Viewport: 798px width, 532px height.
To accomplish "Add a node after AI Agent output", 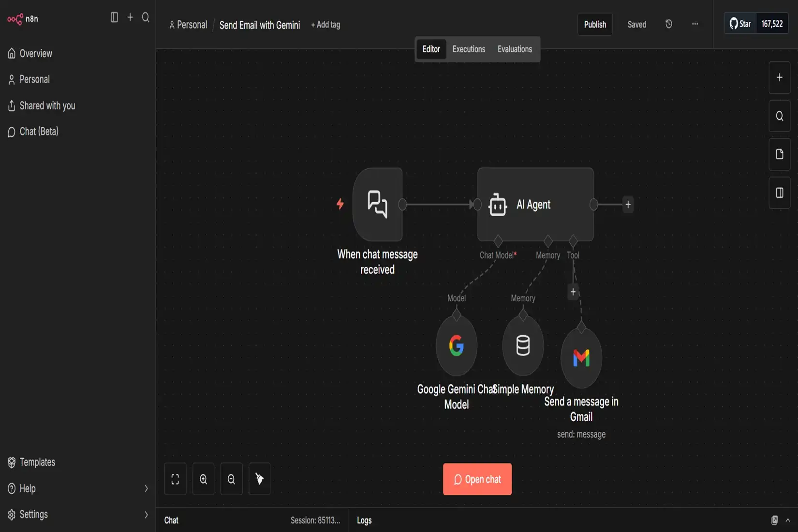I will coord(628,205).
